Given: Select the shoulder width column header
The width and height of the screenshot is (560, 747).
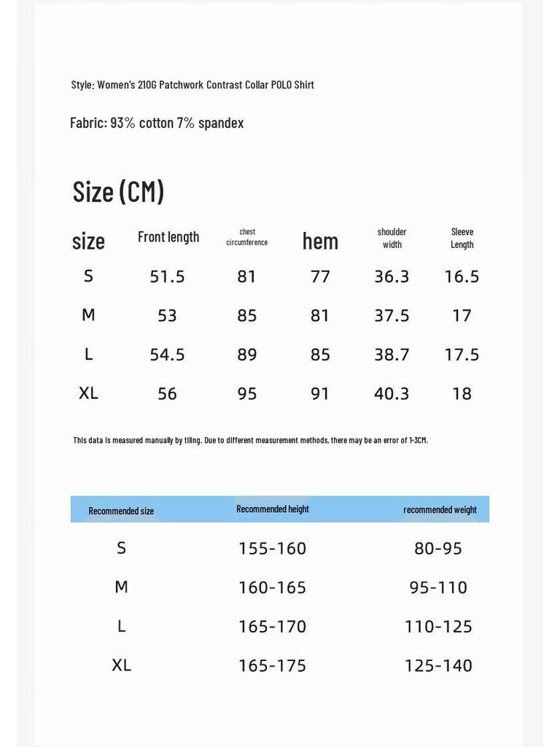Looking at the screenshot, I should pyautogui.click(x=392, y=238).
